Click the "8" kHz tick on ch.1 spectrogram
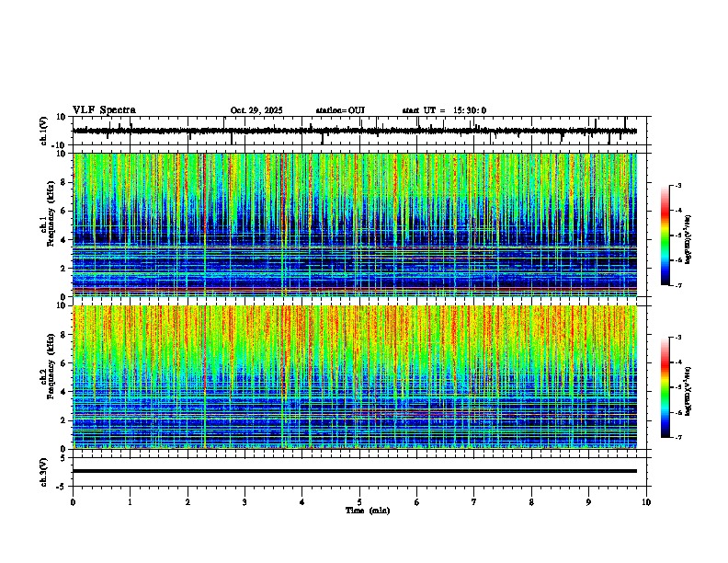728x563 pixels. pyautogui.click(x=64, y=182)
